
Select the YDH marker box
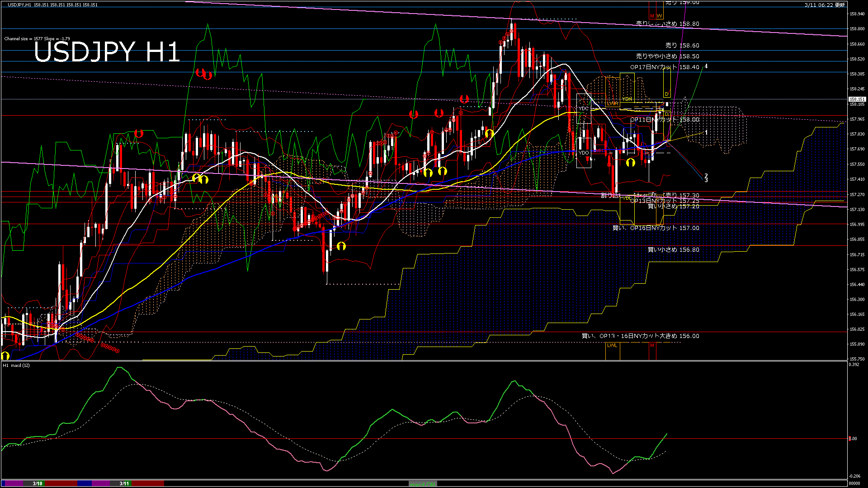(627, 99)
